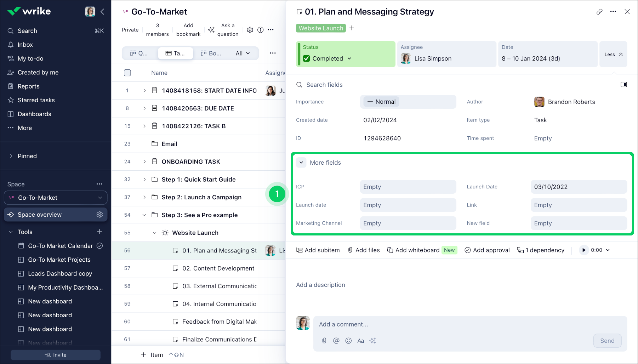Toggle the green Completed status checkbox
Viewport: 638px width, 364px height.
tap(307, 58)
